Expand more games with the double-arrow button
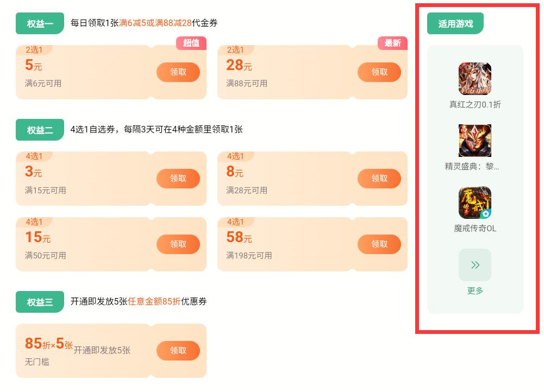 [x=474, y=265]
